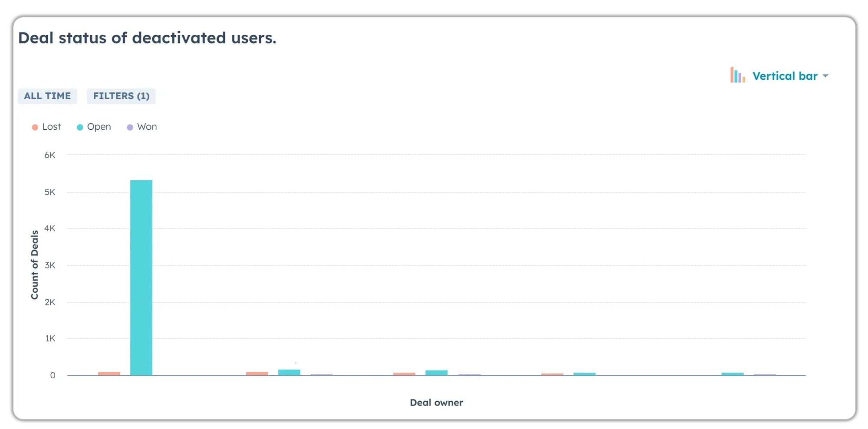Select the purple Won legend dot

(x=129, y=127)
